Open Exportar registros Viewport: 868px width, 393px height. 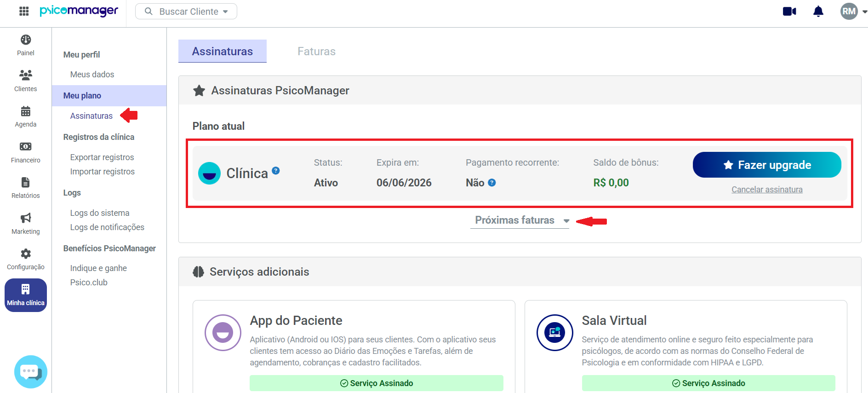[102, 157]
